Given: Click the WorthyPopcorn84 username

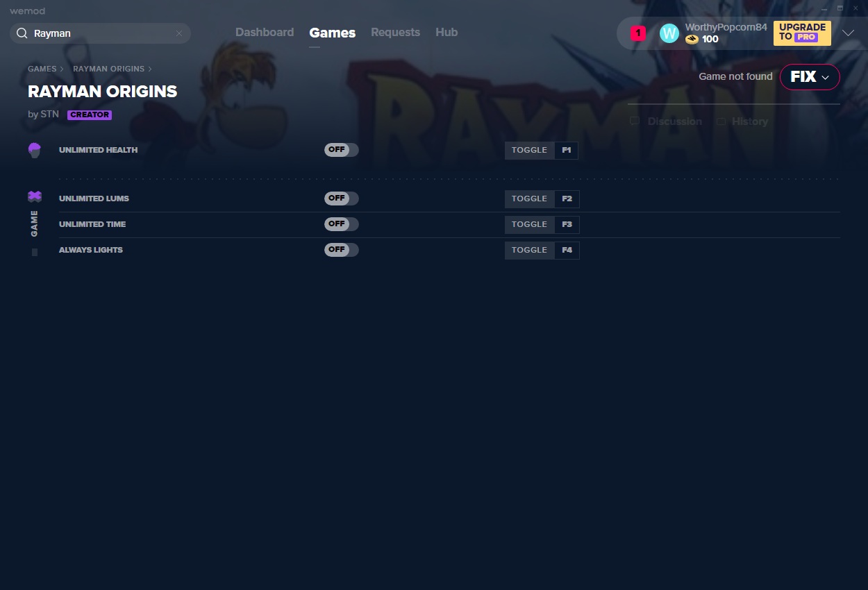Looking at the screenshot, I should pyautogui.click(x=726, y=28).
